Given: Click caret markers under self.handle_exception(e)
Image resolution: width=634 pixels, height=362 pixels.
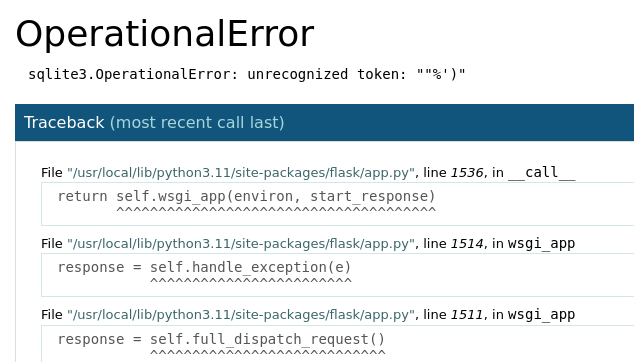Looking at the screenshot, I should pyautogui.click(x=251, y=282).
